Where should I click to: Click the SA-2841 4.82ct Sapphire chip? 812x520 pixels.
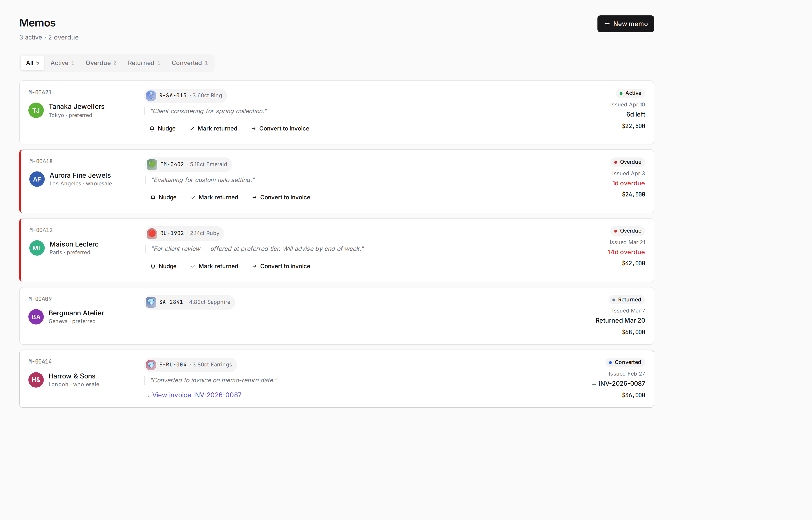[190, 302]
